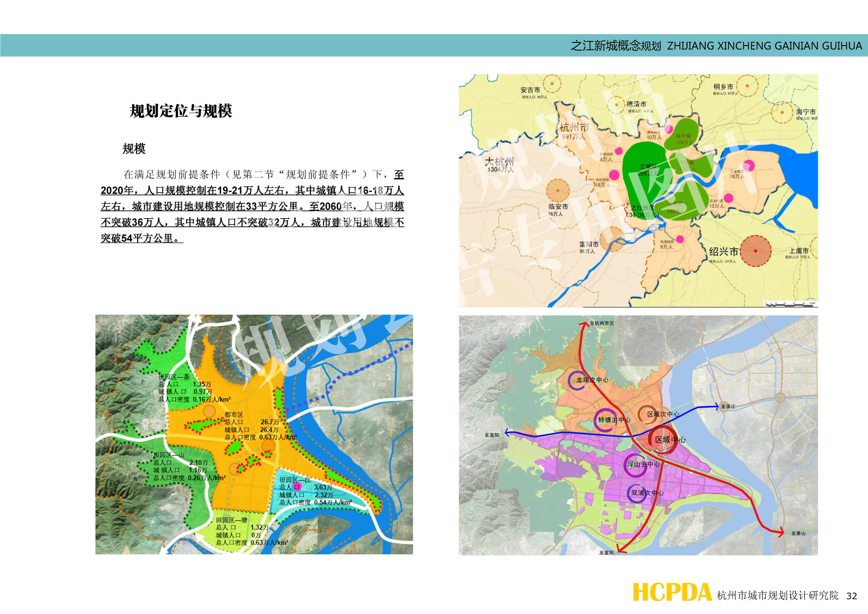Click the 上虞市 label on regional map
Screen dimensions: 868x614
(x=799, y=251)
